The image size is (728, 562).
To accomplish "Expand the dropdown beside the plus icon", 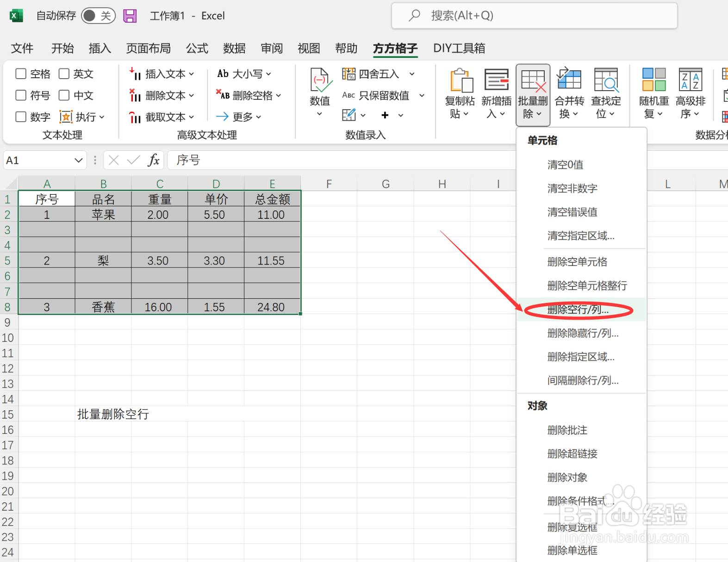I will coord(401,115).
